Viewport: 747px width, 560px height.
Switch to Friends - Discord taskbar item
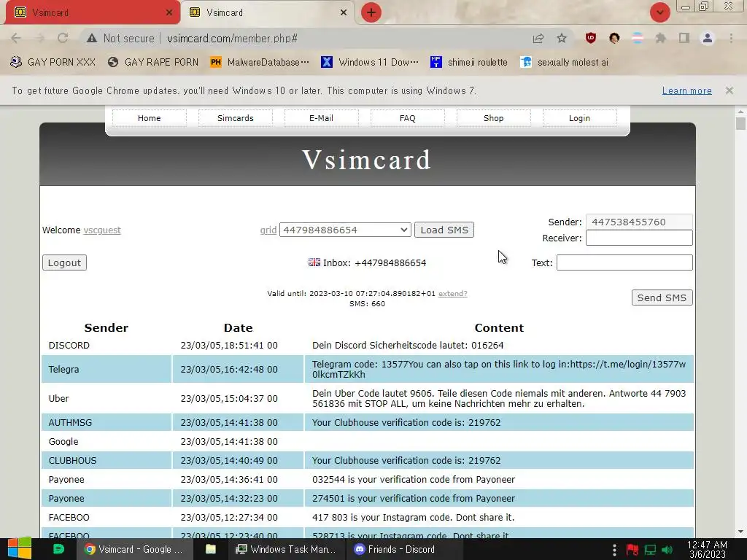403,549
